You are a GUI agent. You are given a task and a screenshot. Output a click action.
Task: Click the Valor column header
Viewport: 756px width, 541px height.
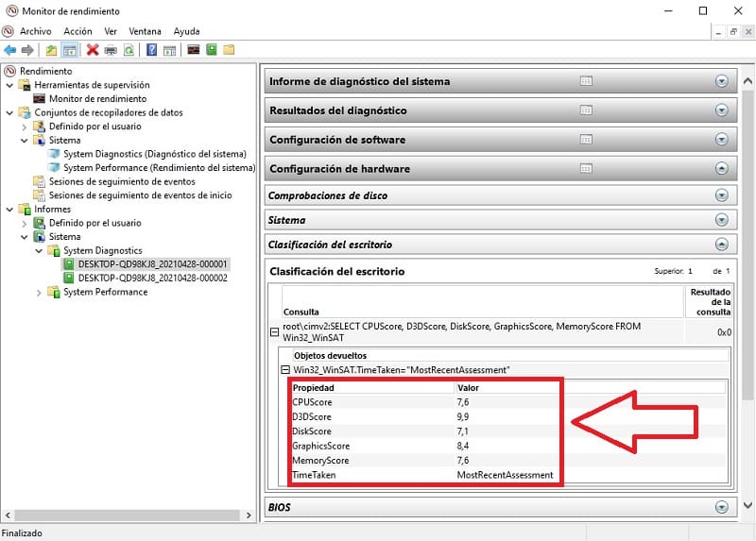[591, 388]
